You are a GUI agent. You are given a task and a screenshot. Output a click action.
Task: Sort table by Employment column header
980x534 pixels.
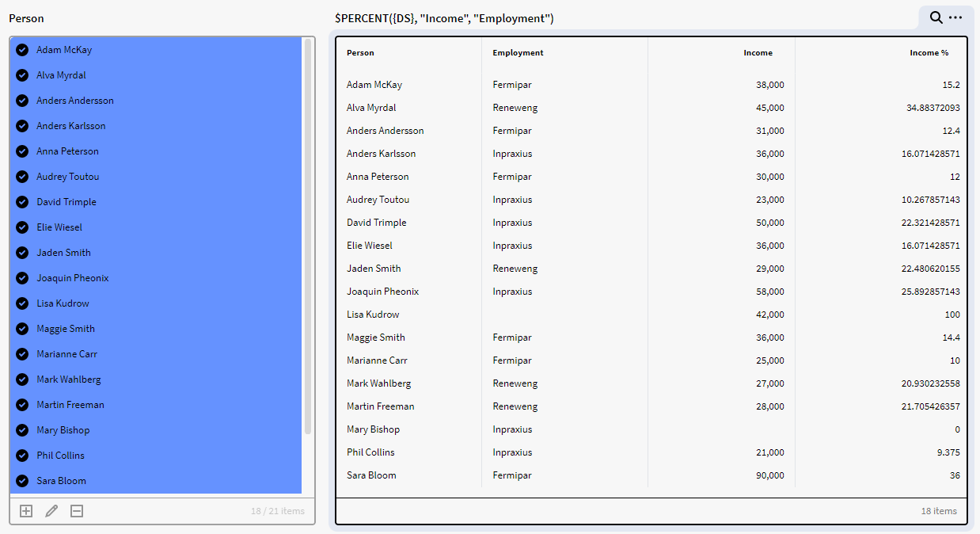518,53
